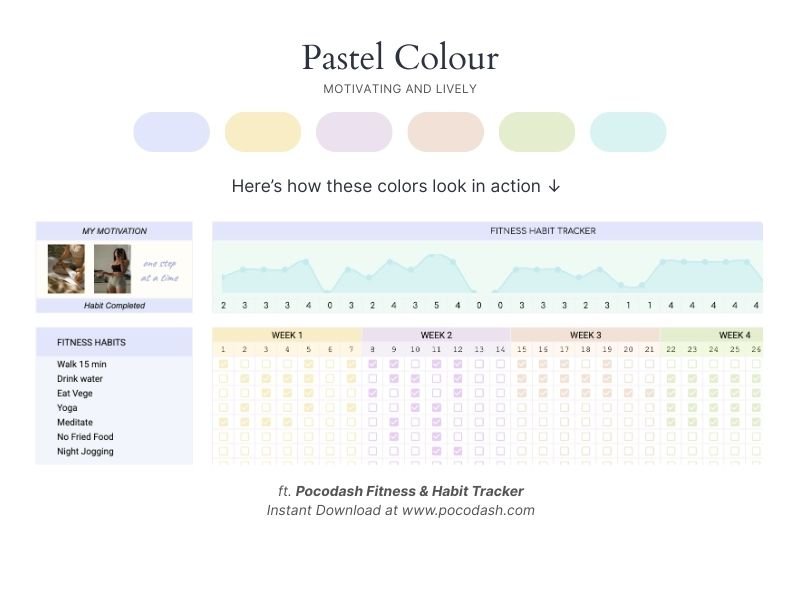Select the WEEK 2 header

436,335
